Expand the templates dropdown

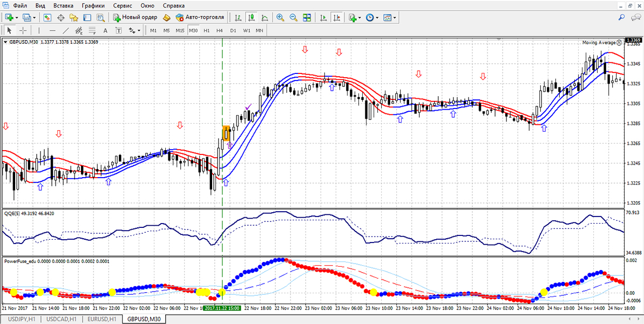click(395, 17)
